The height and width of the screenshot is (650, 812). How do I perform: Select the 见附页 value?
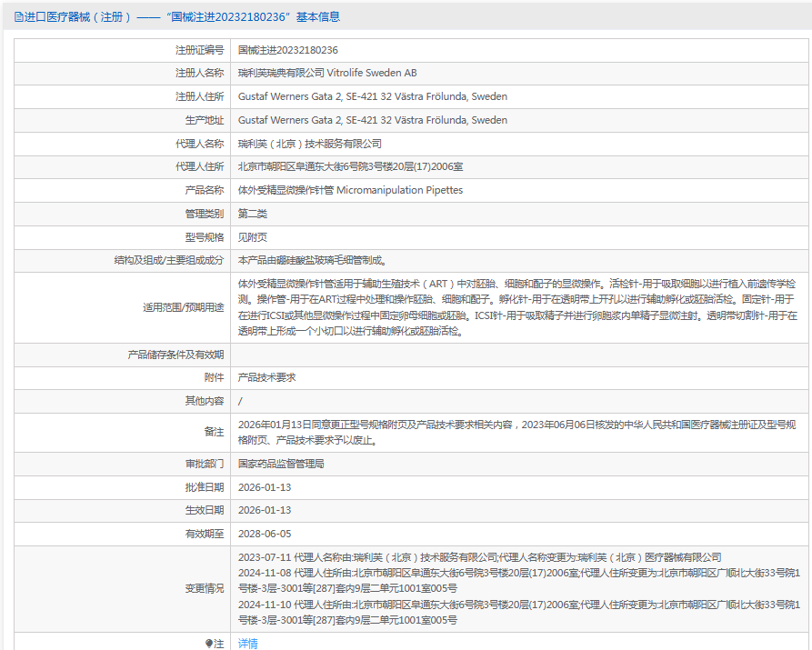253,237
